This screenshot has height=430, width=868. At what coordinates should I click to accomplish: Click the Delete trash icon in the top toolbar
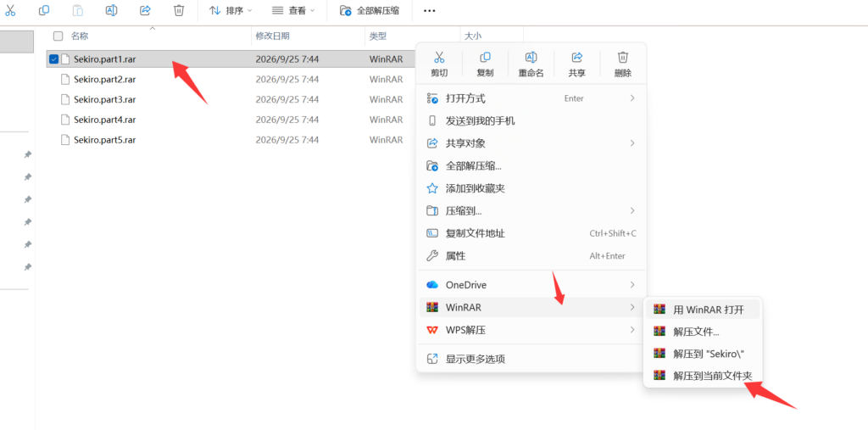click(x=178, y=10)
